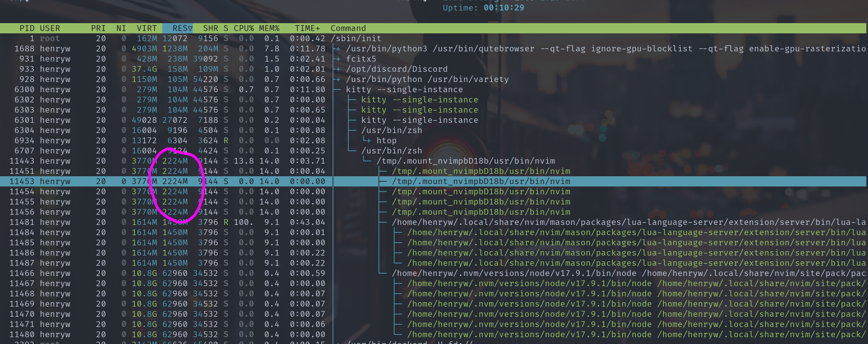
Task: Select nvim thread row PID 11451
Action: point(433,171)
